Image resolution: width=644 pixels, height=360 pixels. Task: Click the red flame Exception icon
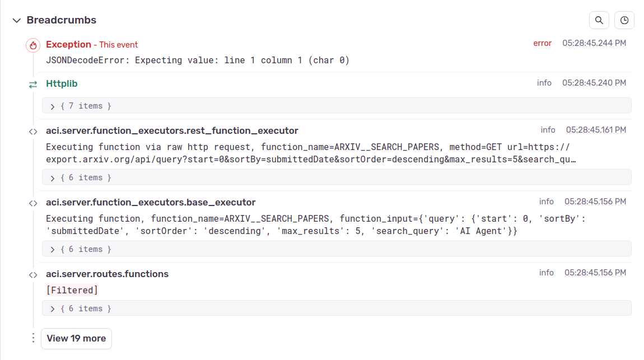(33, 45)
